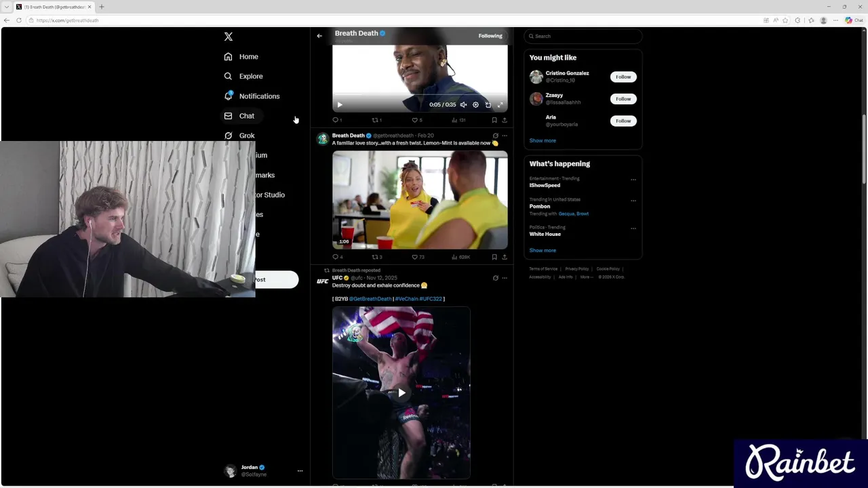This screenshot has width=868, height=488.
Task: Open the browser profile avatar
Action: (x=823, y=20)
